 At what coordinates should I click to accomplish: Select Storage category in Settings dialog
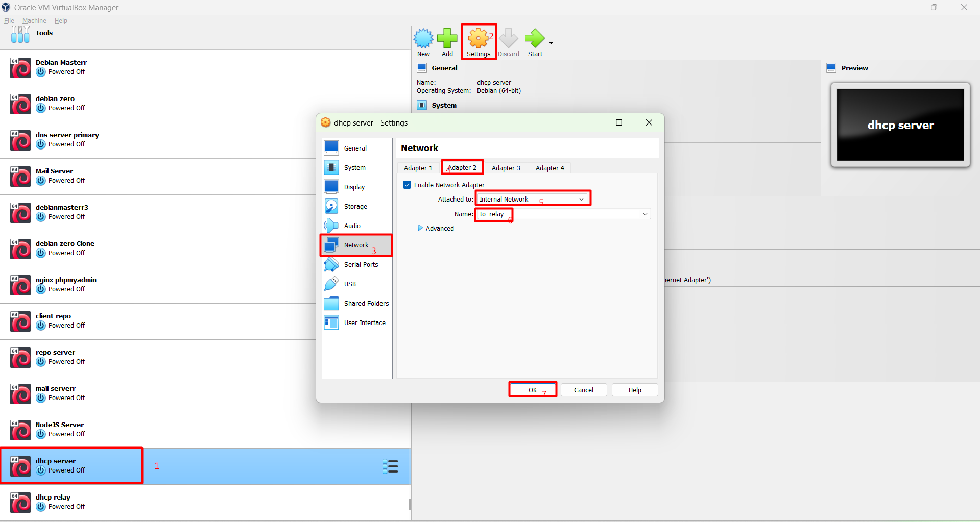(357, 206)
